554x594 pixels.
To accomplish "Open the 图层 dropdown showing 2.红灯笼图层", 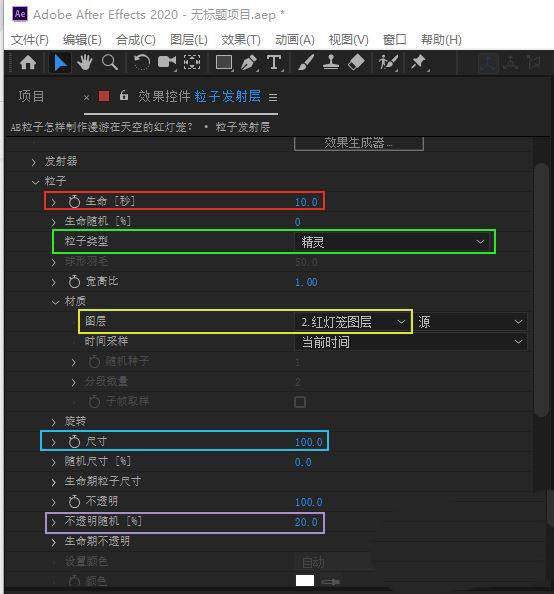I will point(353,322).
